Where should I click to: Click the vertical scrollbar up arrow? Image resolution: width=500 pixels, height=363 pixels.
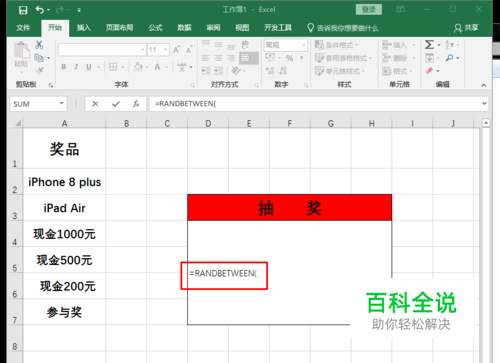click(486, 123)
